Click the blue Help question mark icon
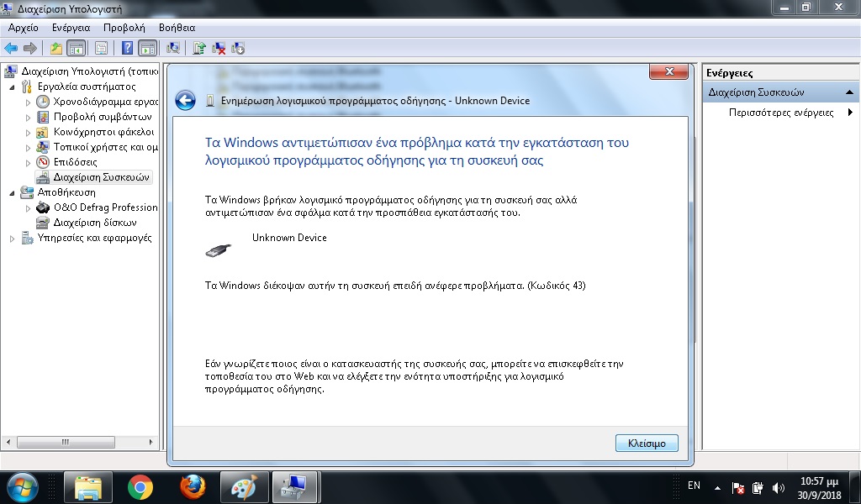861x504 pixels. (x=128, y=48)
